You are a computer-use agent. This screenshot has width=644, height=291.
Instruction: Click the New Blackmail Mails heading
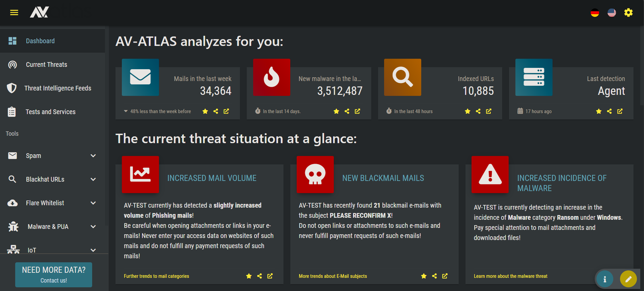383,178
